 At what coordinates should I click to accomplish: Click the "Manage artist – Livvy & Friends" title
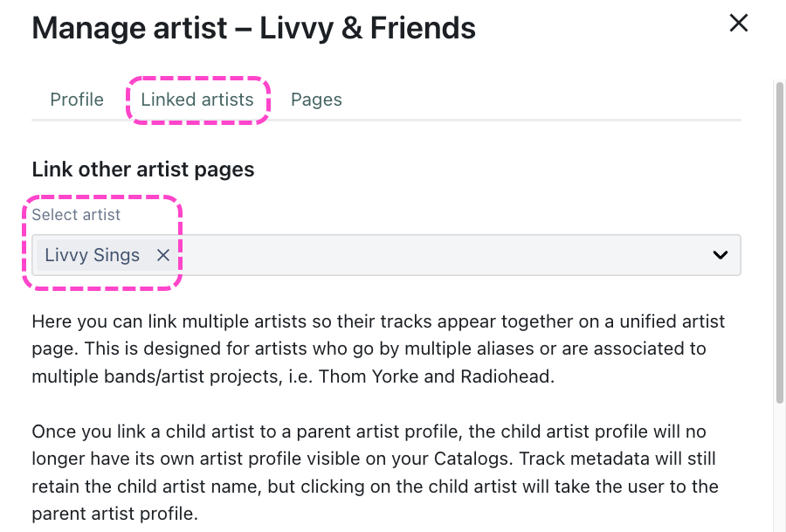coord(253,28)
